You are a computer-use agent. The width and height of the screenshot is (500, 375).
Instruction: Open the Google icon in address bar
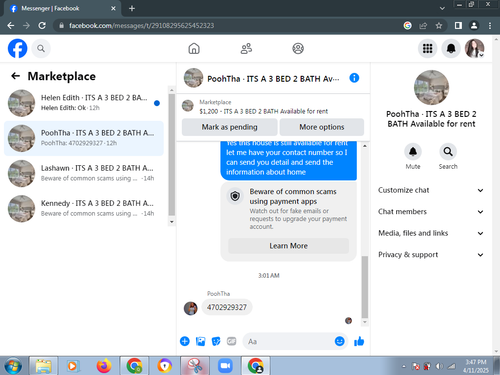pyautogui.click(x=407, y=25)
